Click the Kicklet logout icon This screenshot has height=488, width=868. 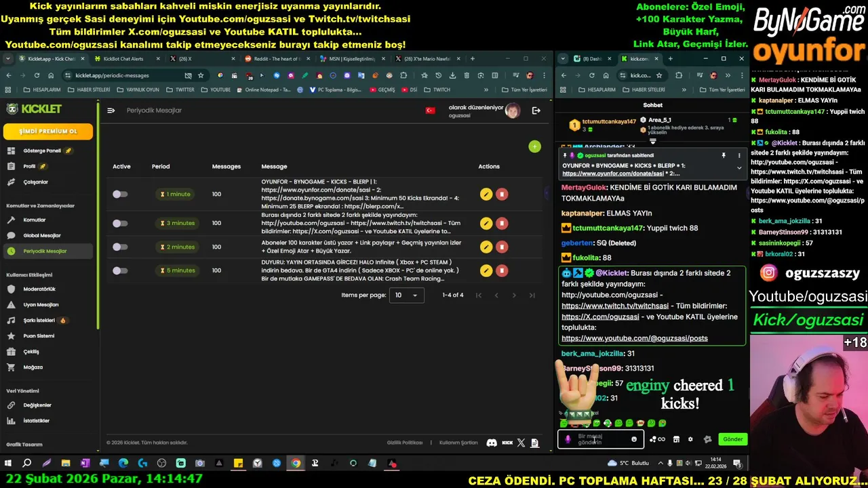pyautogui.click(x=536, y=110)
